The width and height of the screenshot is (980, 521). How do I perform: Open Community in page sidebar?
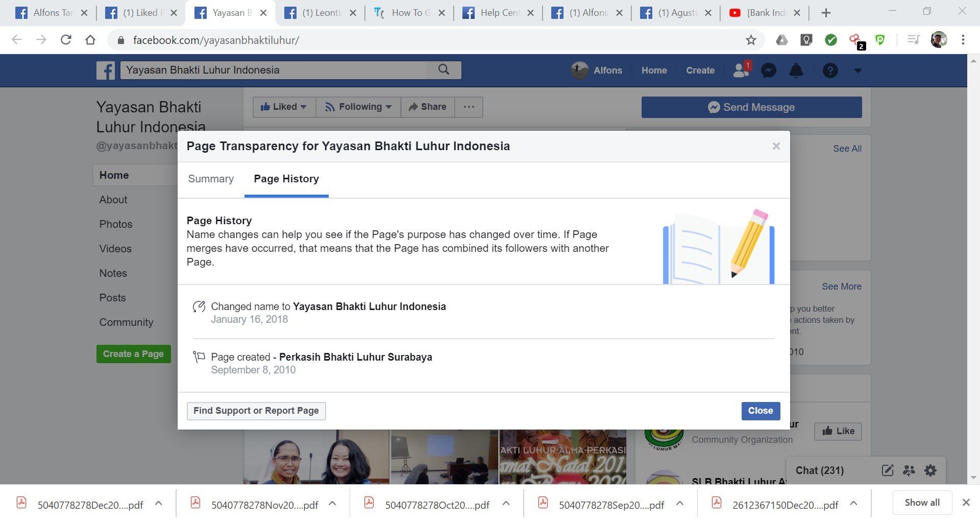point(126,322)
